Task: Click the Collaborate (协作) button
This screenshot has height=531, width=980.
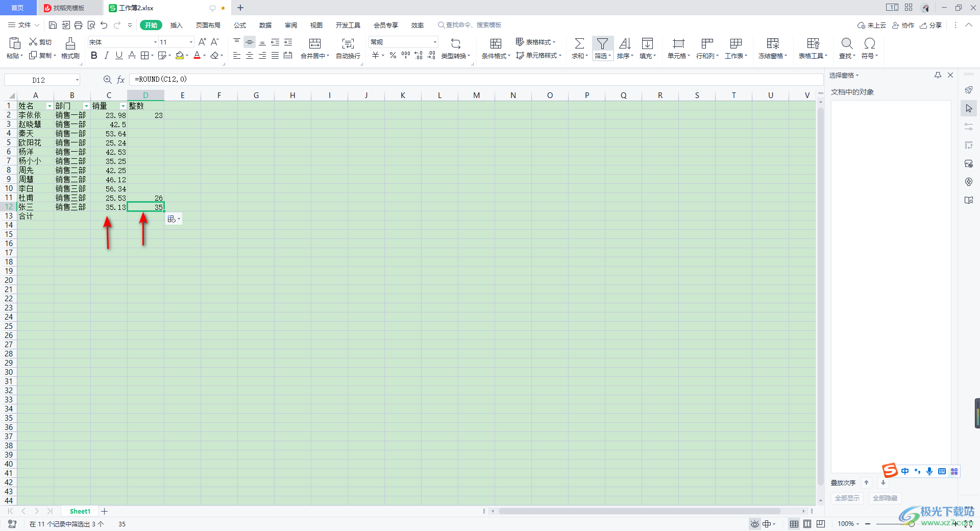Action: point(903,25)
